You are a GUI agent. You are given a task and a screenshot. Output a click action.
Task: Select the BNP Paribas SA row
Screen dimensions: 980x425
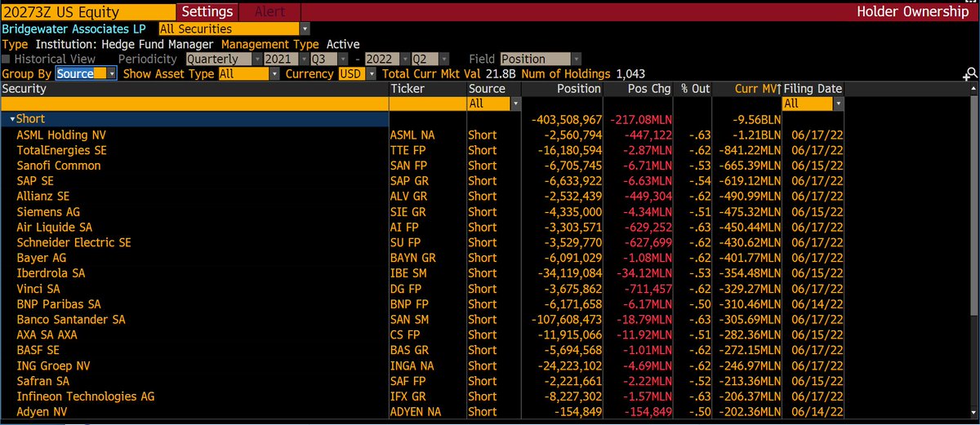tap(423, 304)
